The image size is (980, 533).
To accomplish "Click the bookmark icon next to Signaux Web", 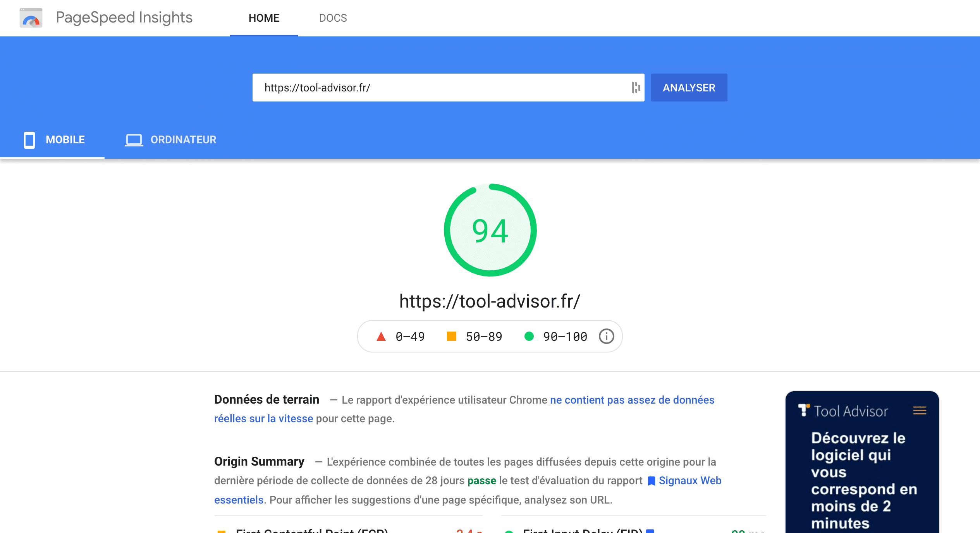I will click(x=652, y=481).
